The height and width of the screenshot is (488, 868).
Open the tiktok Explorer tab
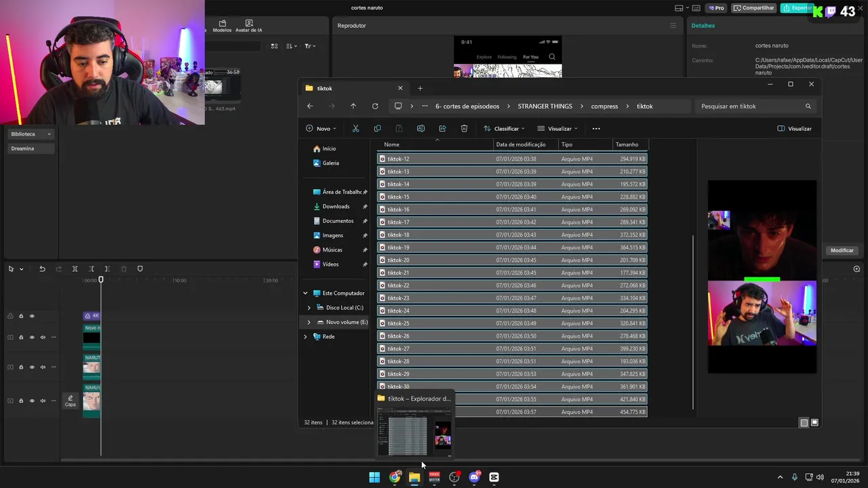[353, 88]
